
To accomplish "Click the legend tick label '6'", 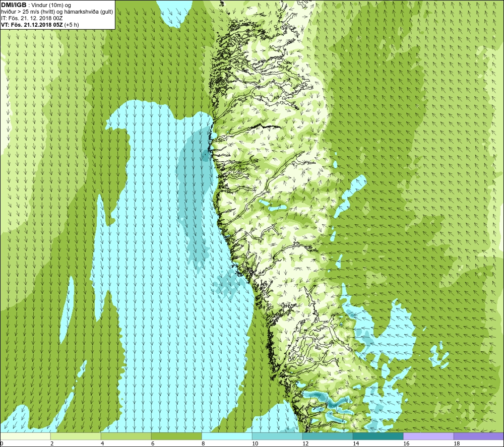I will click(x=153, y=444).
